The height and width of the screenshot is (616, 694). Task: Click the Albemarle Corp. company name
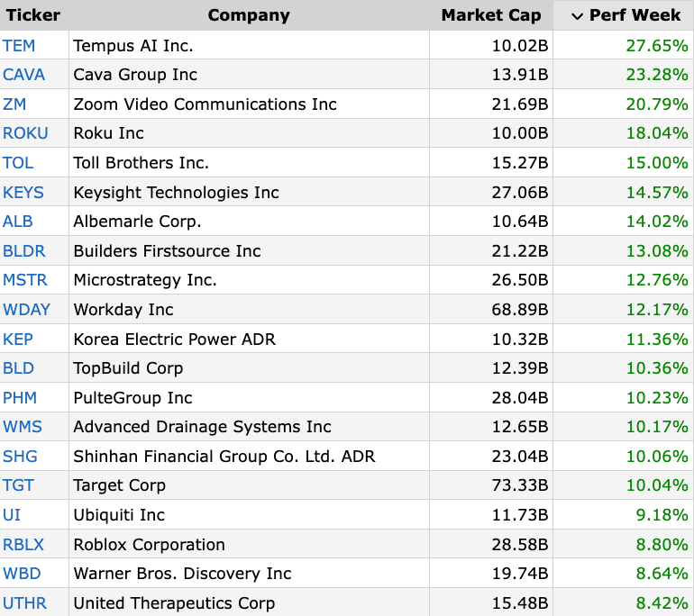pos(137,222)
